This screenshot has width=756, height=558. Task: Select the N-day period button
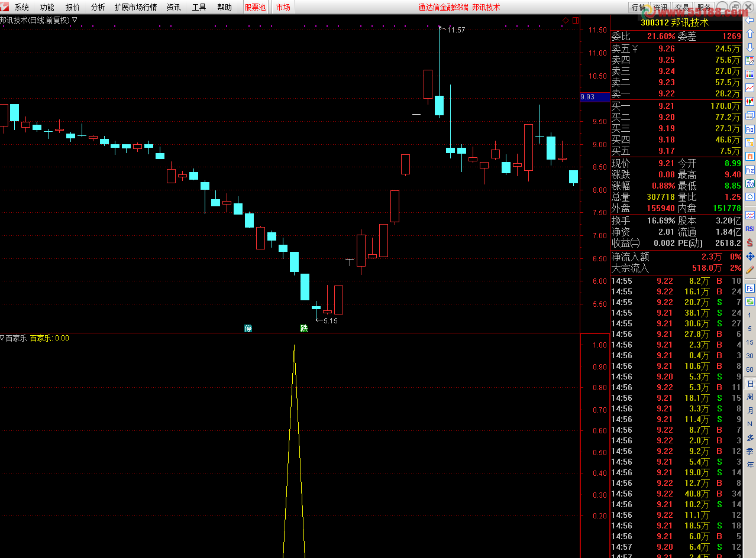point(749,424)
